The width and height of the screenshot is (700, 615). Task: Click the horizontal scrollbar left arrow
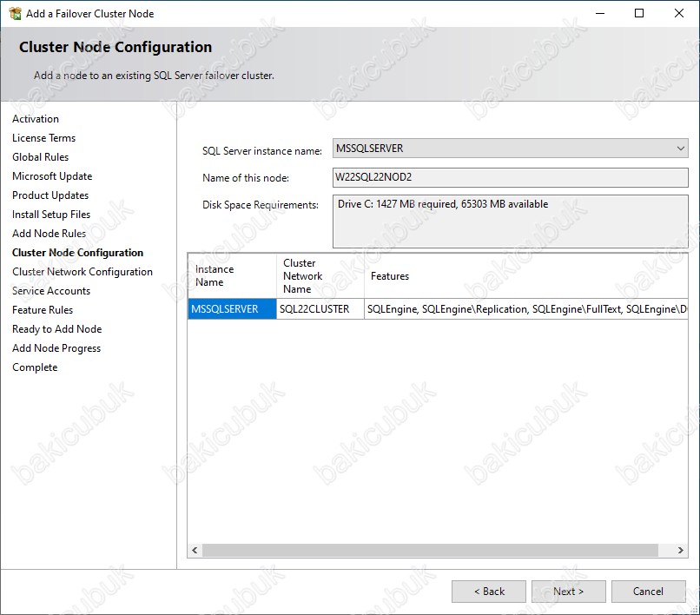(195, 550)
